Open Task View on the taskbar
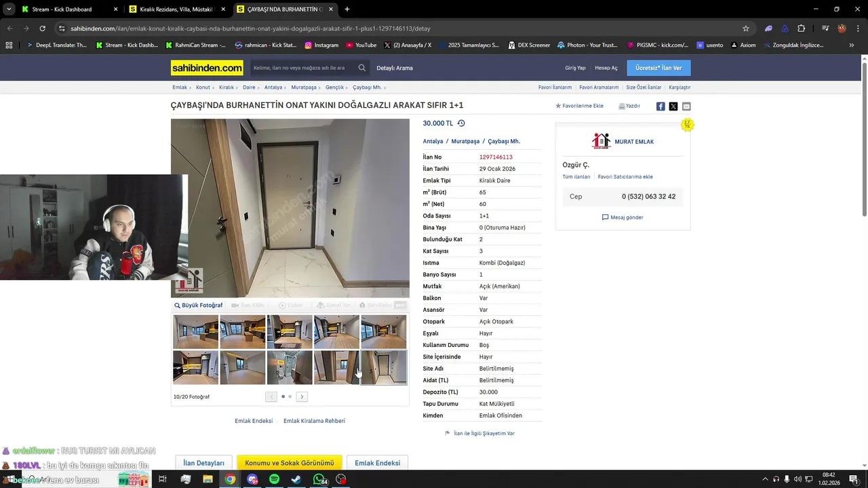868x488 pixels. point(163,479)
